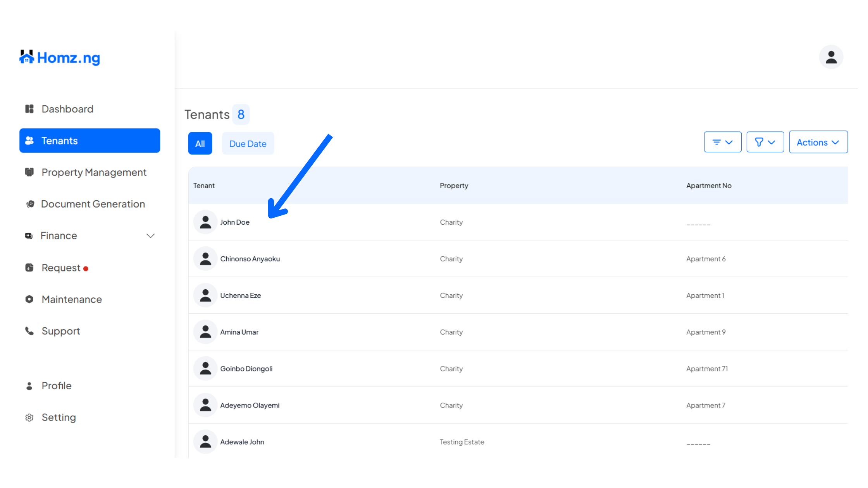The height and width of the screenshot is (488, 868).
Task: Open Property Management section
Action: click(94, 172)
